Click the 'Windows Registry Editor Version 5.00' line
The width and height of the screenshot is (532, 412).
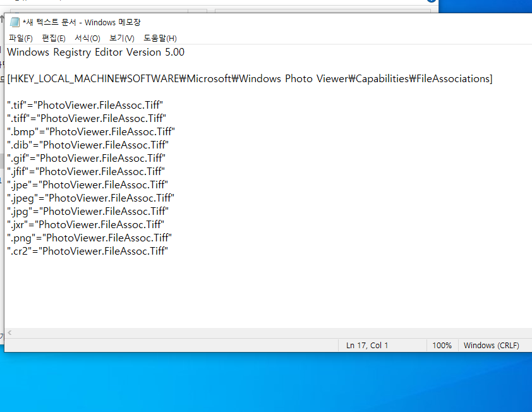95,52
